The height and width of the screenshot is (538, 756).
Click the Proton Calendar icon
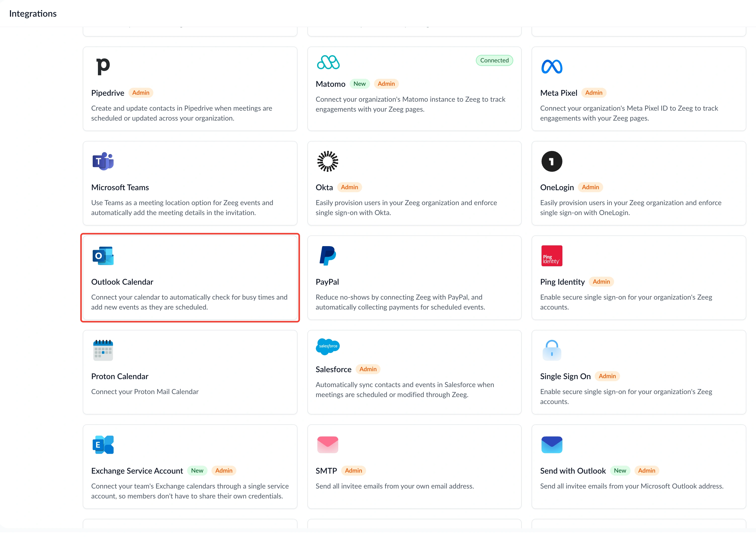coord(103,350)
